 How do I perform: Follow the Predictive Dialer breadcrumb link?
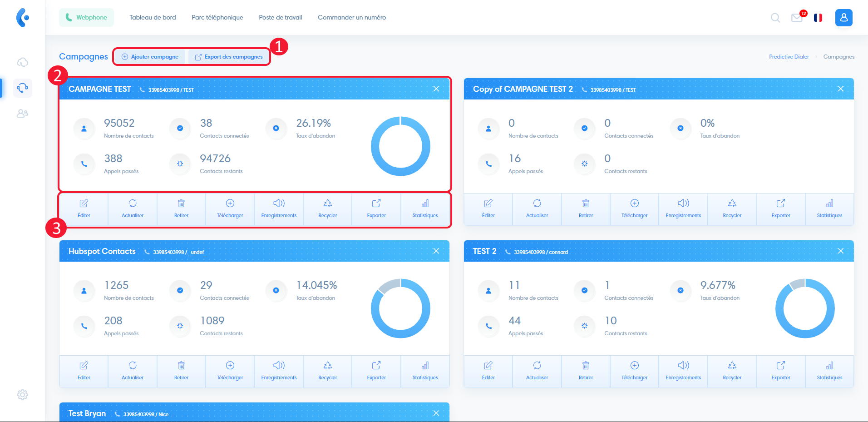pos(789,57)
